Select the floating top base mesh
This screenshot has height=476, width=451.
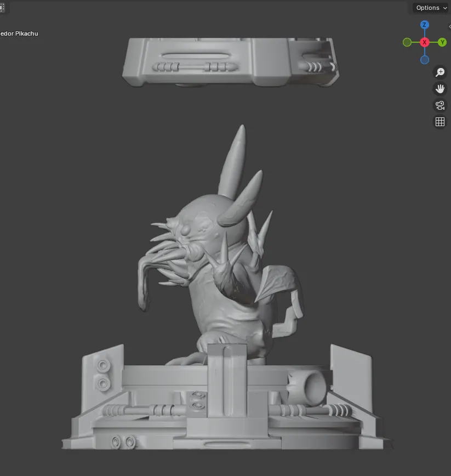point(231,62)
